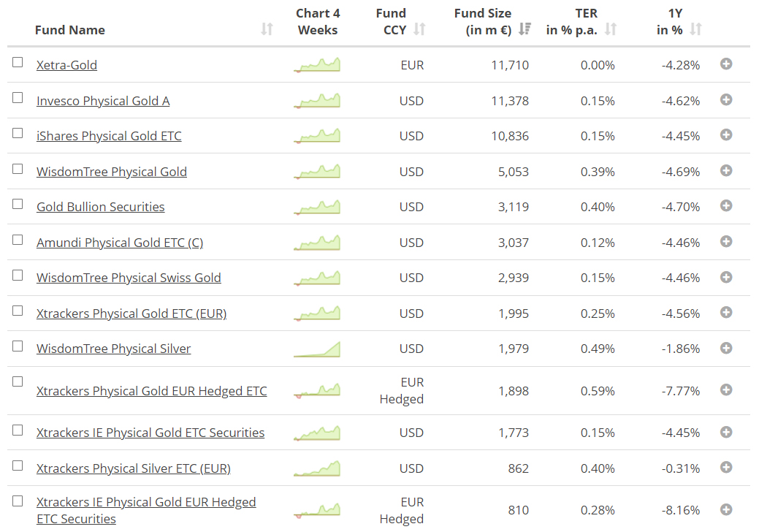Select Invesco Physical Gold A checkbox
759x532 pixels.
click(18, 98)
